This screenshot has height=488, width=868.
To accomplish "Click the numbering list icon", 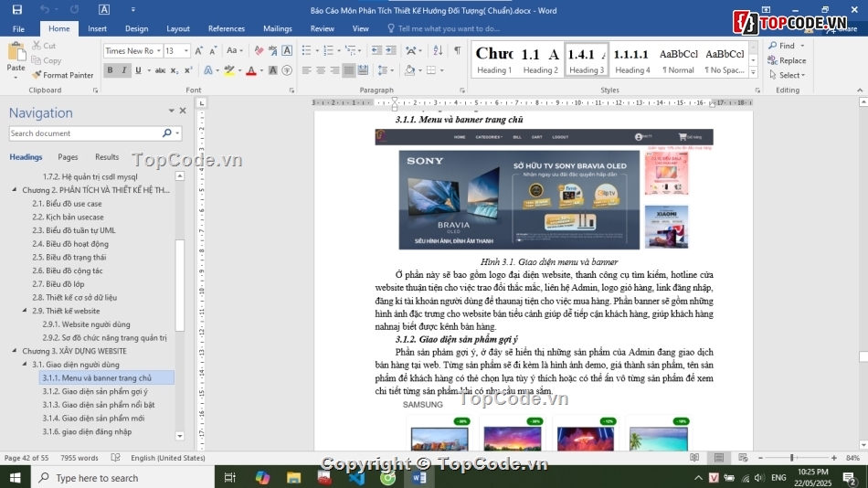I will tap(328, 50).
